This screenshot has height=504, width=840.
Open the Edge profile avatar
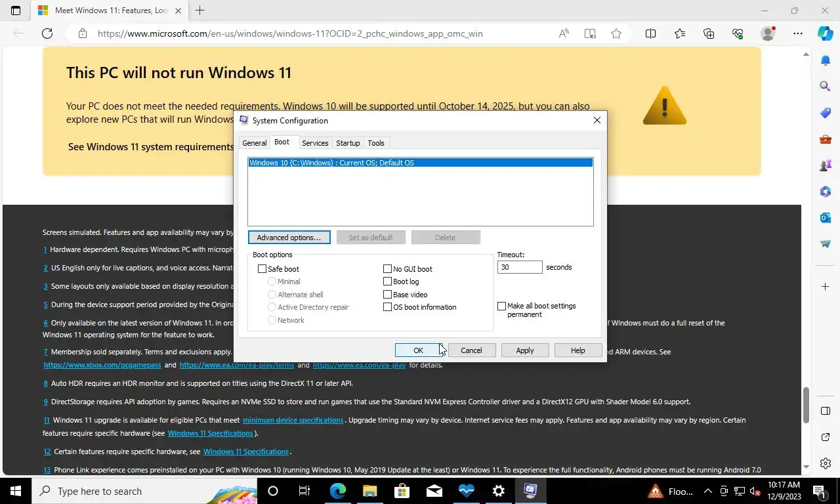[x=767, y=33]
